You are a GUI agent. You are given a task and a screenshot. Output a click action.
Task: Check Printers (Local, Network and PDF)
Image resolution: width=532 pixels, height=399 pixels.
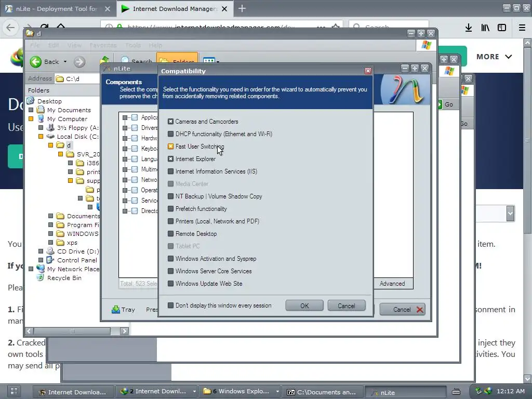click(x=170, y=221)
